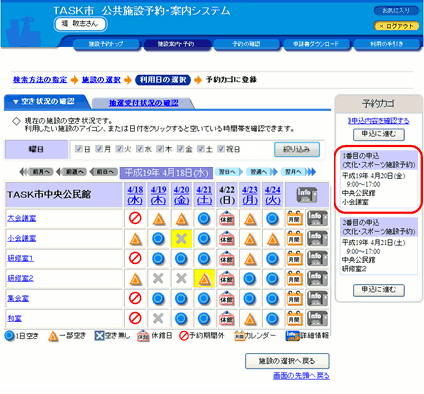Click the 絞り込み filter button
424x394 pixels.
297,150
